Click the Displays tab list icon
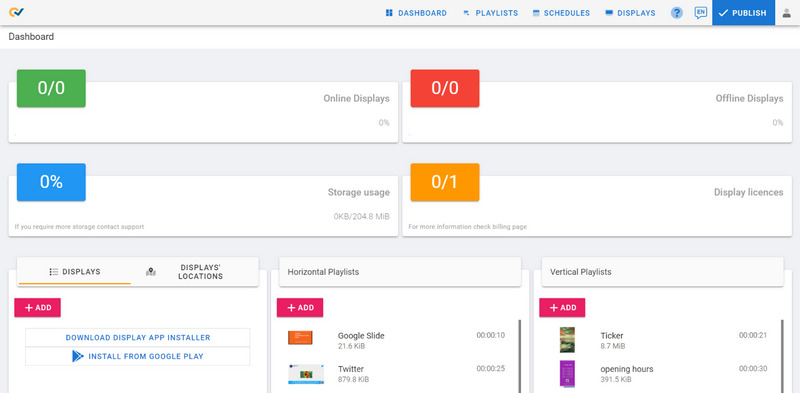The width and height of the screenshot is (800, 393). click(54, 272)
